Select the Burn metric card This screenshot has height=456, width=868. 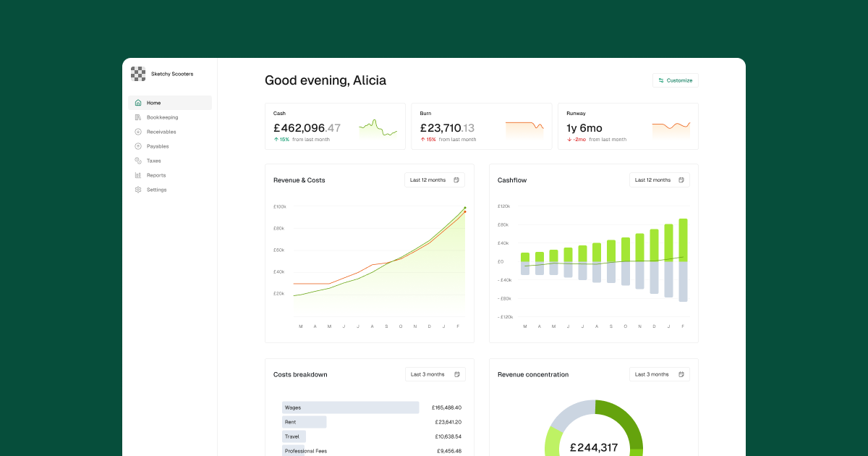[x=481, y=126]
